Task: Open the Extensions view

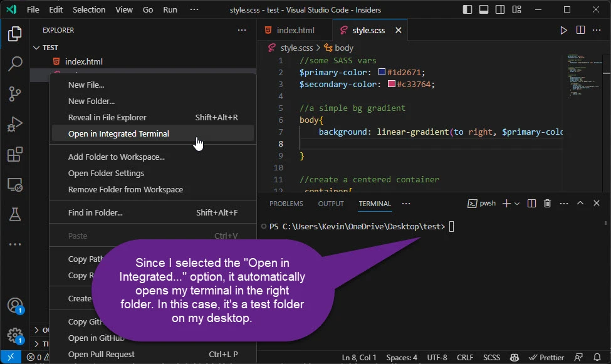Action: tap(15, 155)
